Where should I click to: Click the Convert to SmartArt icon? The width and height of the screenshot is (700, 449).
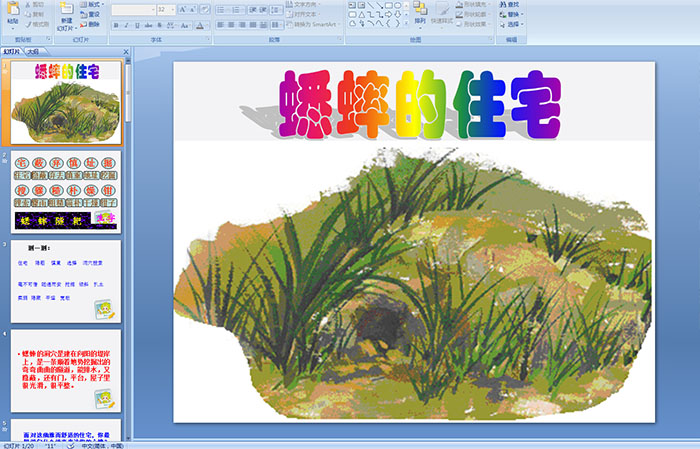289,24
